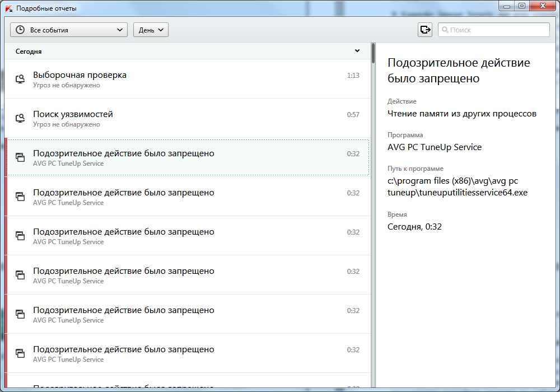Click the clock icon in the events filter
Image resolution: width=560 pixels, height=392 pixels.
(21, 30)
